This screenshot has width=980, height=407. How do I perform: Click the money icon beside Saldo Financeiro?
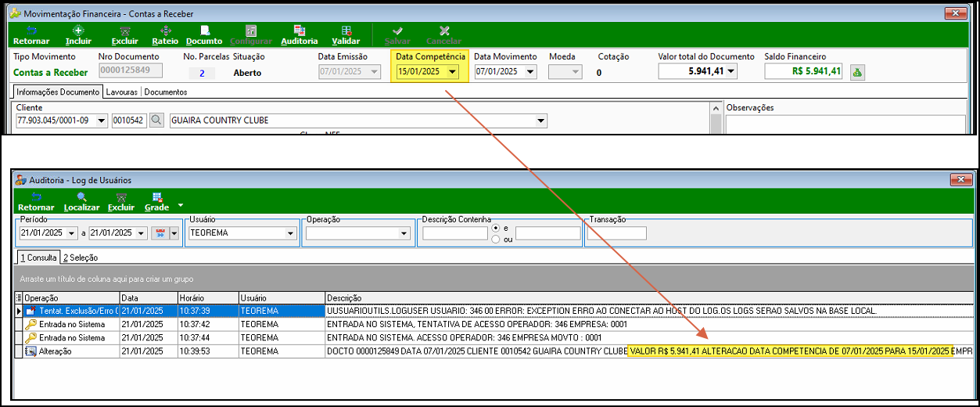click(857, 72)
